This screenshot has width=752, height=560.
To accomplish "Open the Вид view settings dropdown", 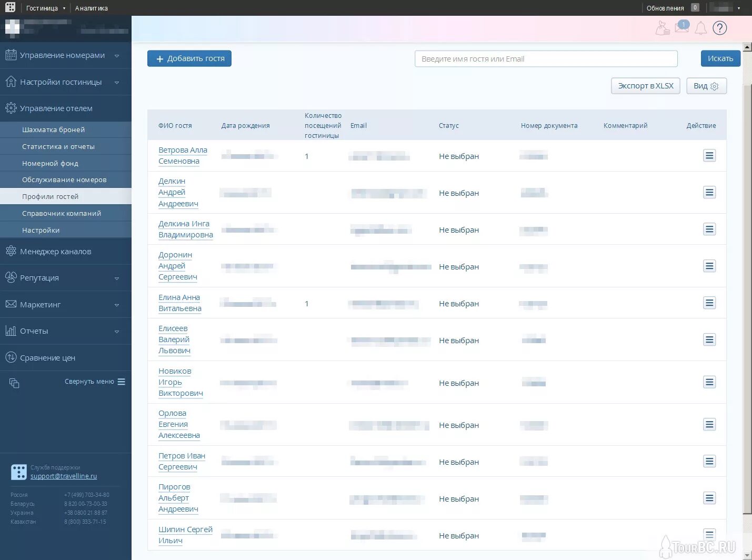I will point(706,86).
